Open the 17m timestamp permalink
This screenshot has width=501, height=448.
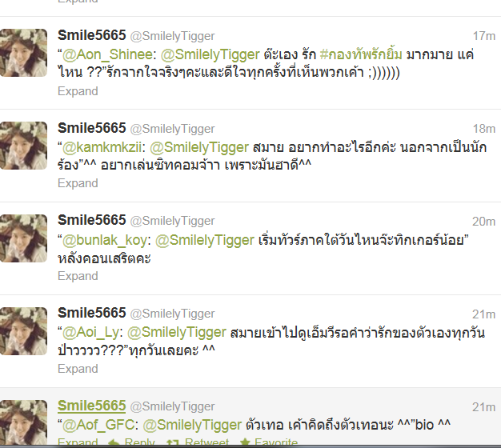483,36
